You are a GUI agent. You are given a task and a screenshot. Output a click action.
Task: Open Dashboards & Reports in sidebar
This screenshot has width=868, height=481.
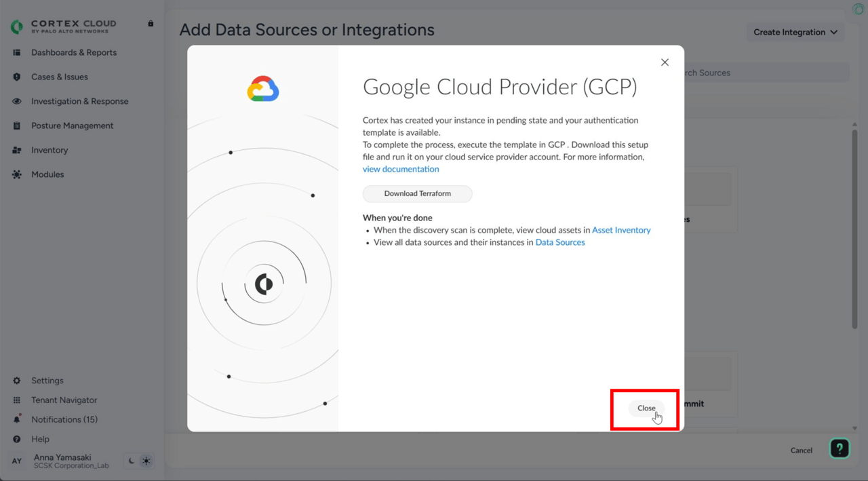[x=74, y=52]
